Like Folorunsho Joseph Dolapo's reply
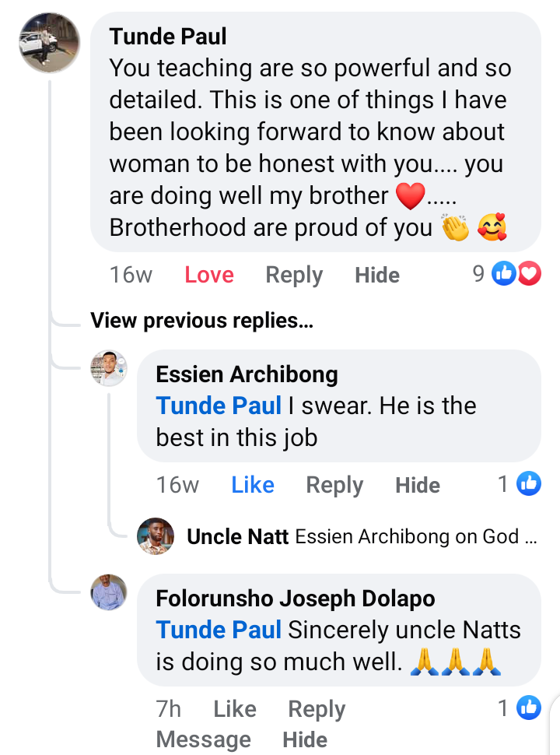The image size is (560, 755). 234,709
